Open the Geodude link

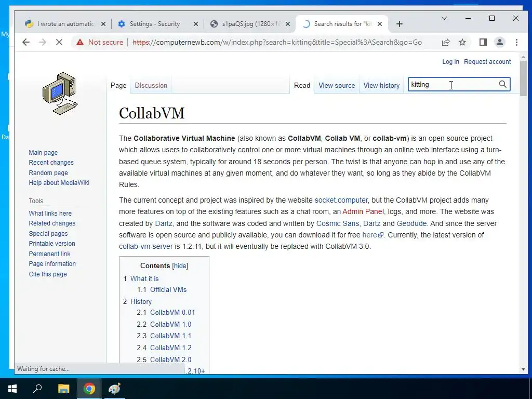click(x=411, y=223)
